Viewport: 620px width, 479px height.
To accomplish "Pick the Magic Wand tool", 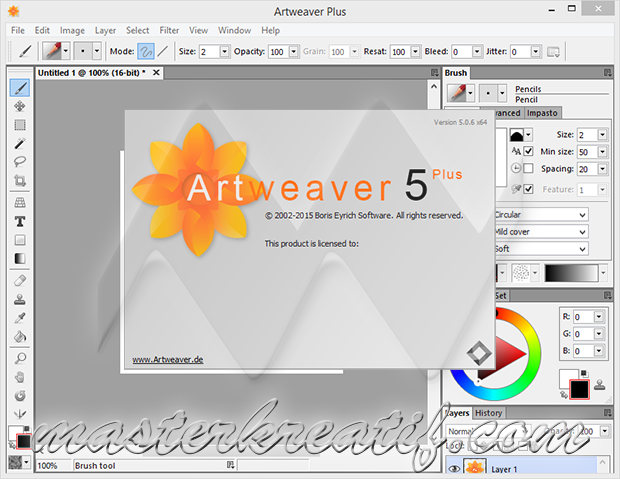I will (20, 144).
